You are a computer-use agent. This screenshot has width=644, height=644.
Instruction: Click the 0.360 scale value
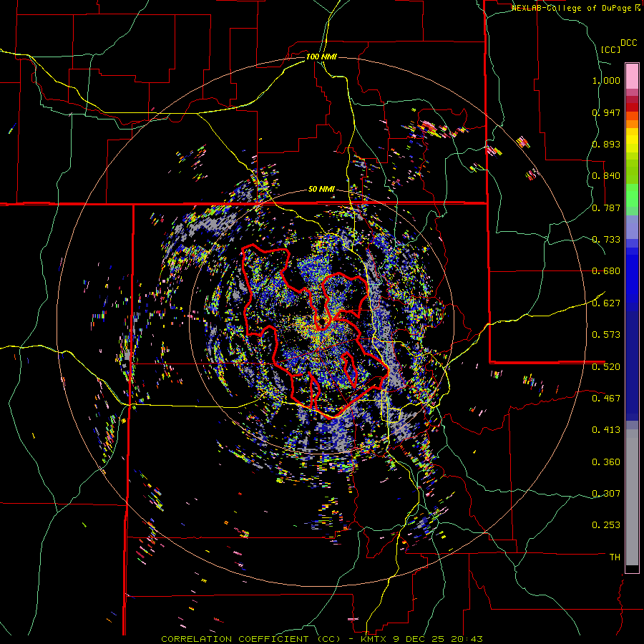pyautogui.click(x=606, y=462)
